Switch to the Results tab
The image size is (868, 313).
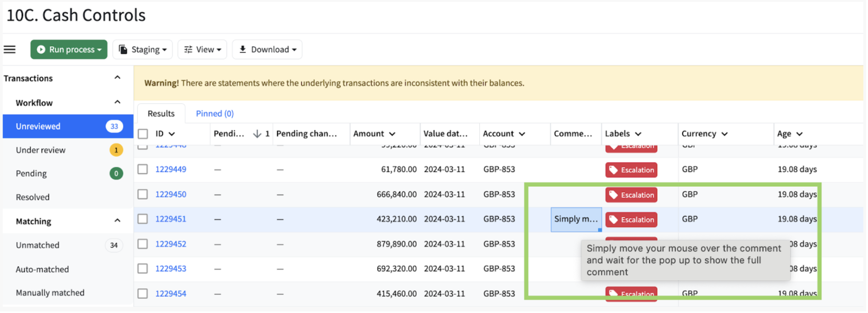[161, 114]
